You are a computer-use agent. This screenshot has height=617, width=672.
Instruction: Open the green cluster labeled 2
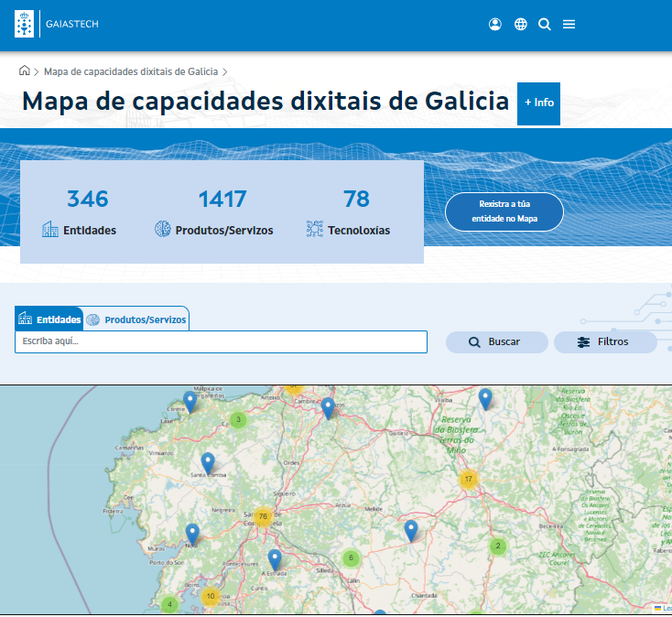pyautogui.click(x=498, y=546)
